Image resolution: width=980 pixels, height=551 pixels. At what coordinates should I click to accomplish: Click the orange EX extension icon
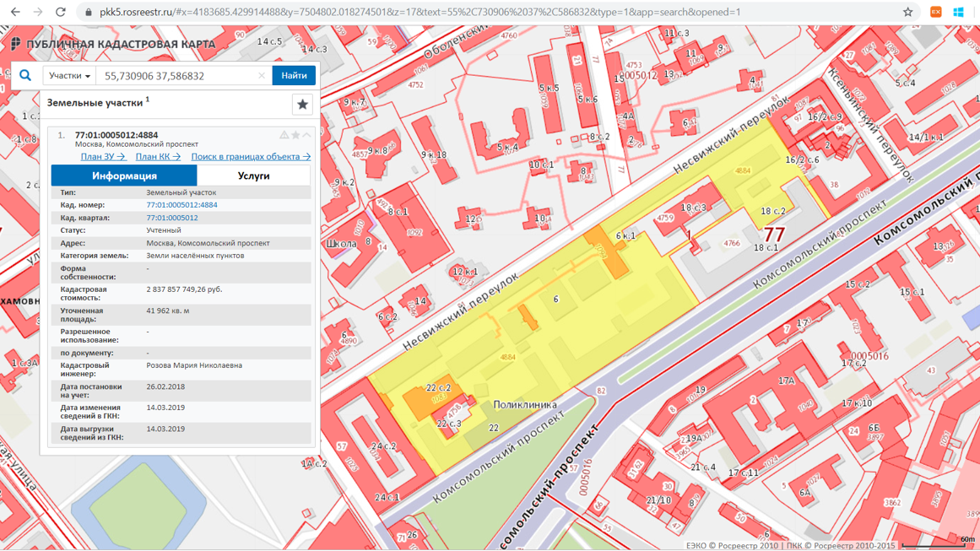point(935,12)
